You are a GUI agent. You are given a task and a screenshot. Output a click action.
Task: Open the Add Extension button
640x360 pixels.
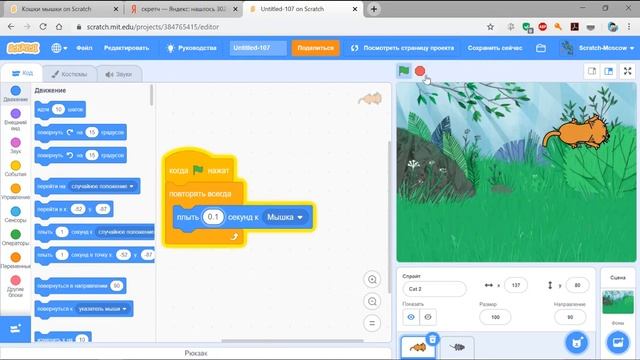click(x=16, y=329)
